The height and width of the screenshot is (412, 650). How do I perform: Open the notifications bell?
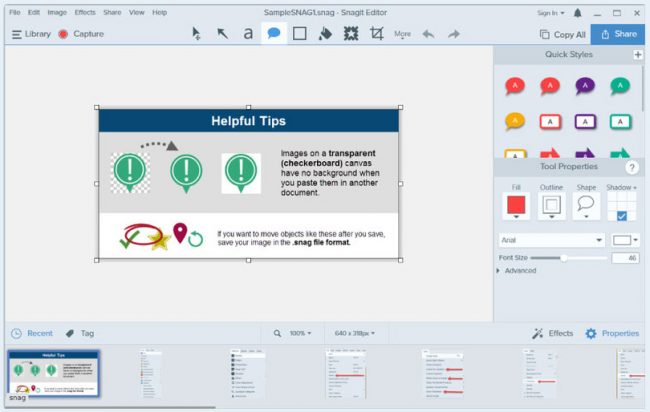click(577, 13)
